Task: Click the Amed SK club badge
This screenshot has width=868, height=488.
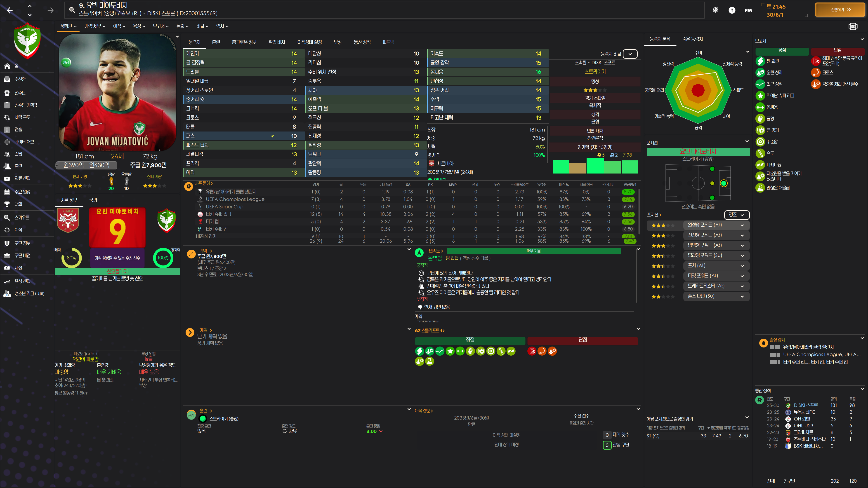Action: click(27, 41)
